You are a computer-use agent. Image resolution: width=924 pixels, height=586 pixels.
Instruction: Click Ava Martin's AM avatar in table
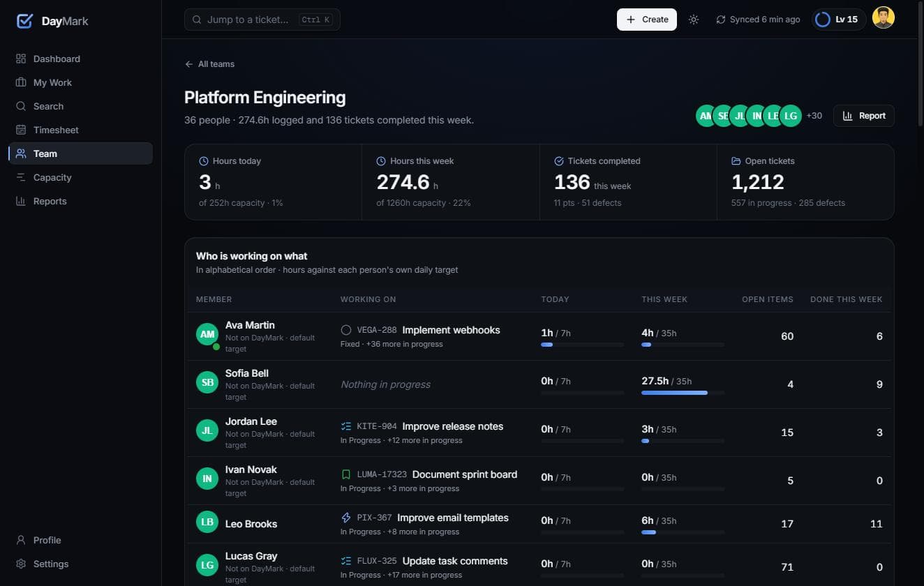[x=207, y=335]
